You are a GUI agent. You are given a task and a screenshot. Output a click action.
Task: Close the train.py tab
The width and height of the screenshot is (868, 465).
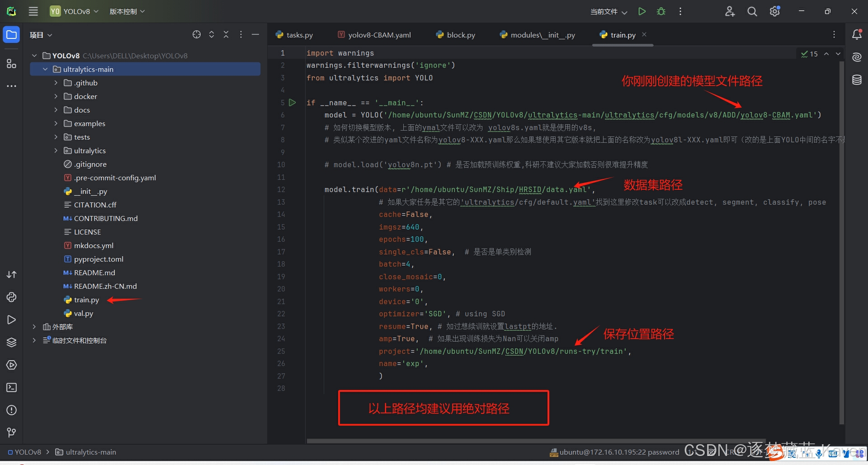click(644, 34)
